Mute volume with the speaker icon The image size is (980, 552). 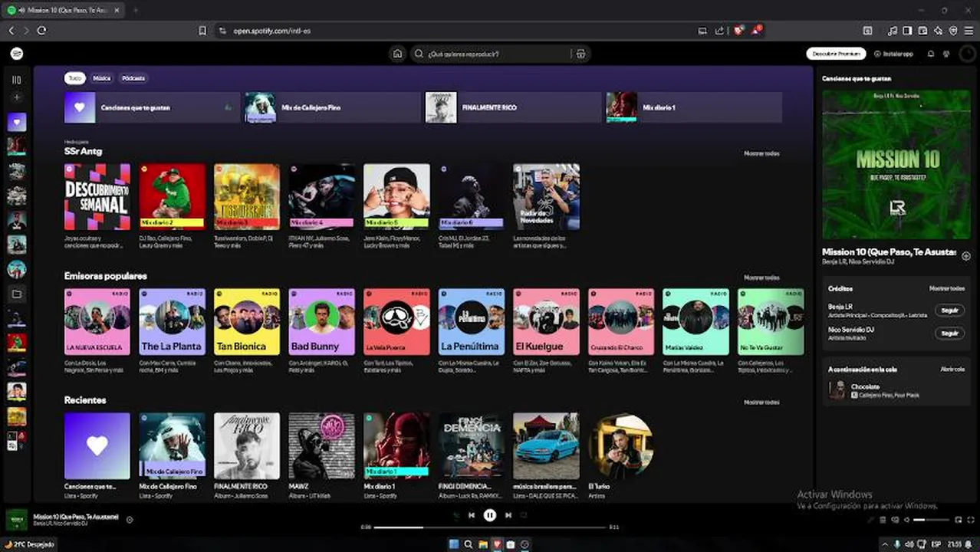[907, 520]
